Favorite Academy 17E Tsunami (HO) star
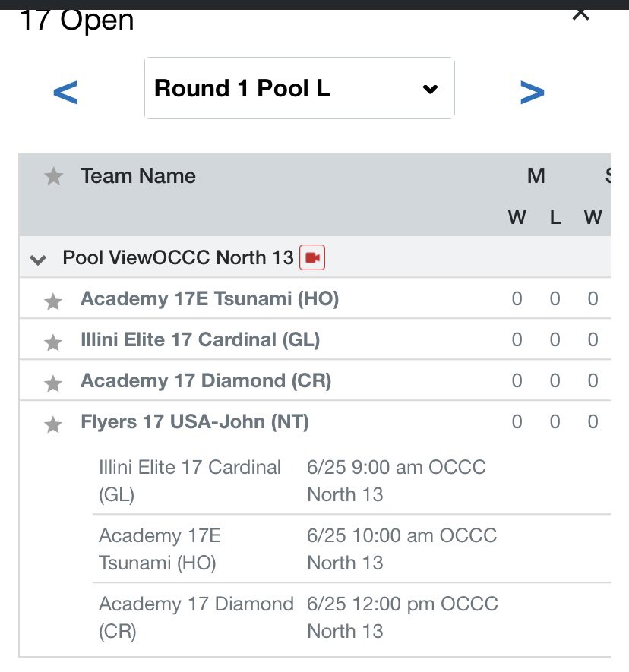 53,301
